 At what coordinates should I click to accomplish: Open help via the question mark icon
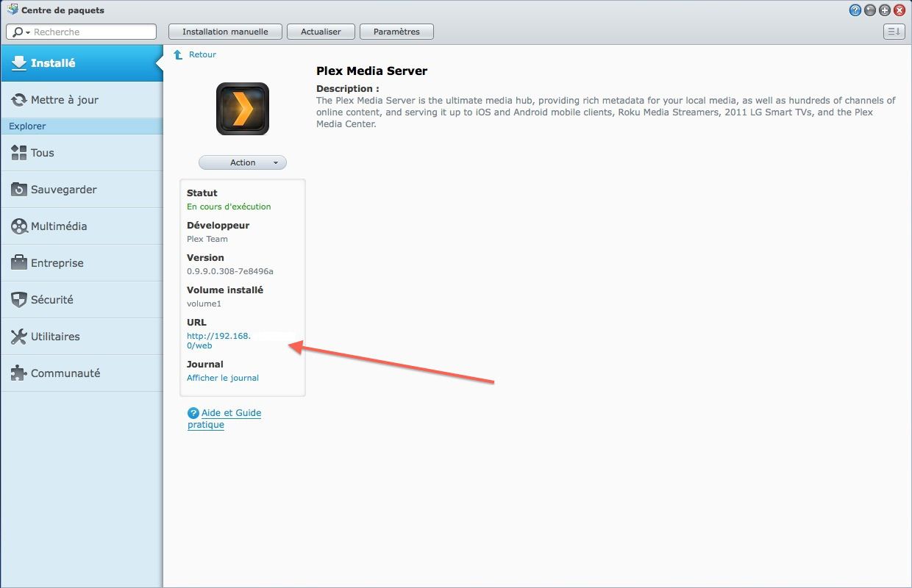855,10
